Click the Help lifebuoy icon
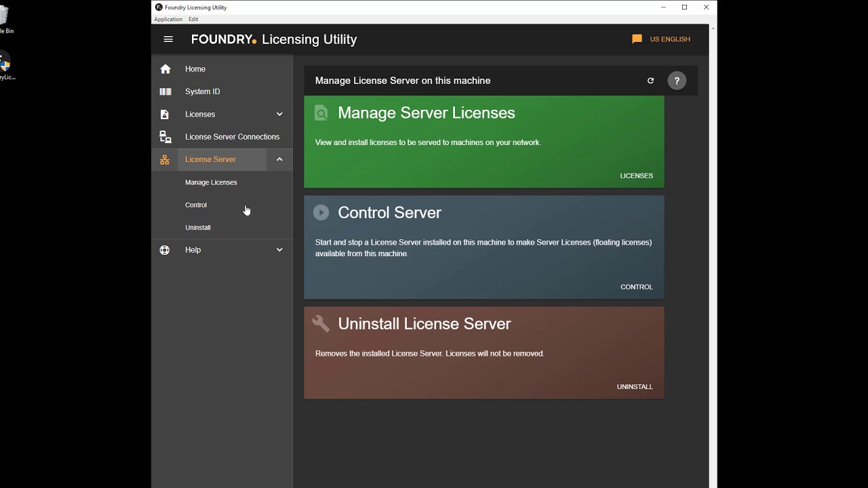This screenshot has height=488, width=868. [x=165, y=250]
